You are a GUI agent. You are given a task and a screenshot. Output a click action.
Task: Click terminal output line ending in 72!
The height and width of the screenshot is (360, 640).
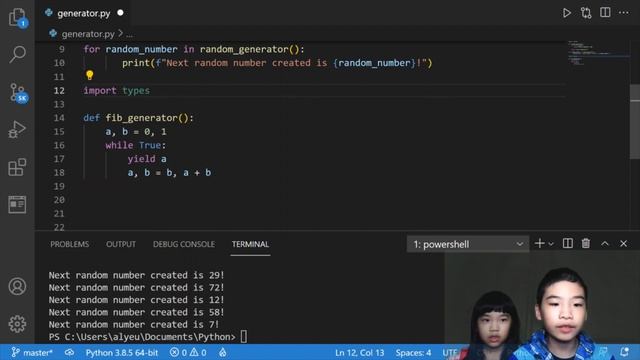tap(136, 287)
